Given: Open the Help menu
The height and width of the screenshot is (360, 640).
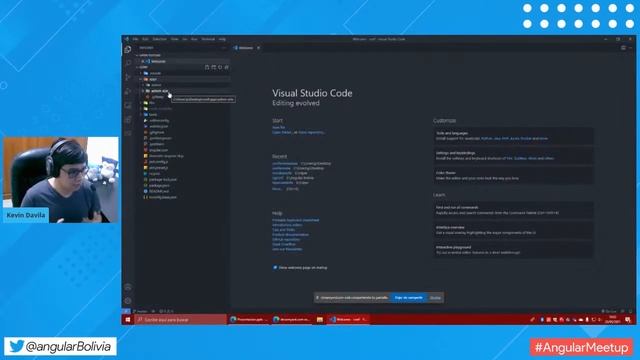Looking at the screenshot, I should click(222, 39).
